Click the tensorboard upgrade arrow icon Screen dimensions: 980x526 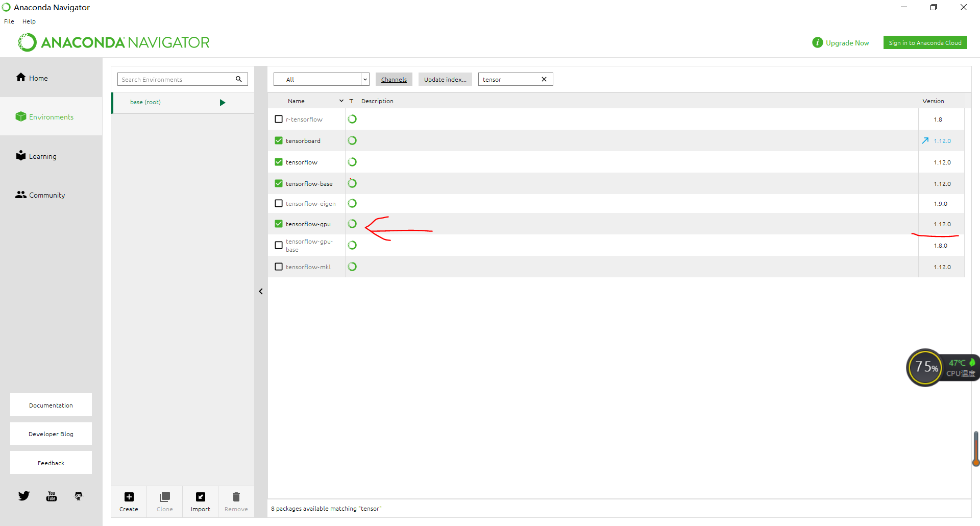(925, 140)
